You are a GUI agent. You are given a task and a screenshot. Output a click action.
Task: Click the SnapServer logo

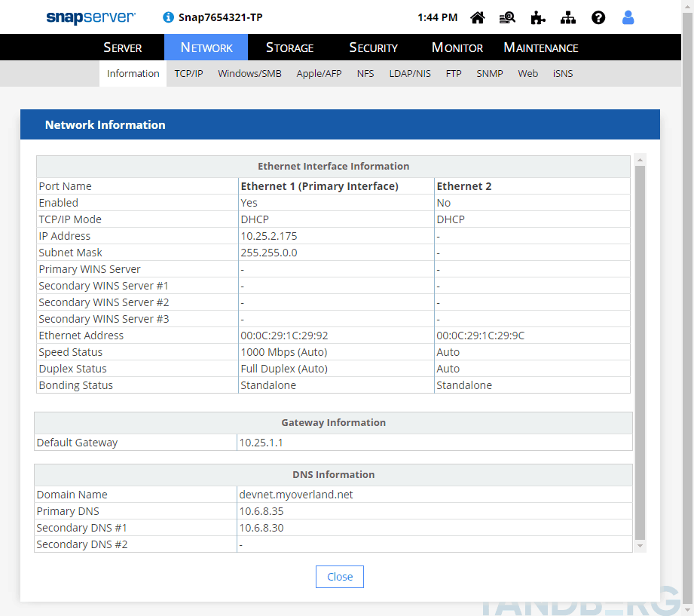pos(90,17)
